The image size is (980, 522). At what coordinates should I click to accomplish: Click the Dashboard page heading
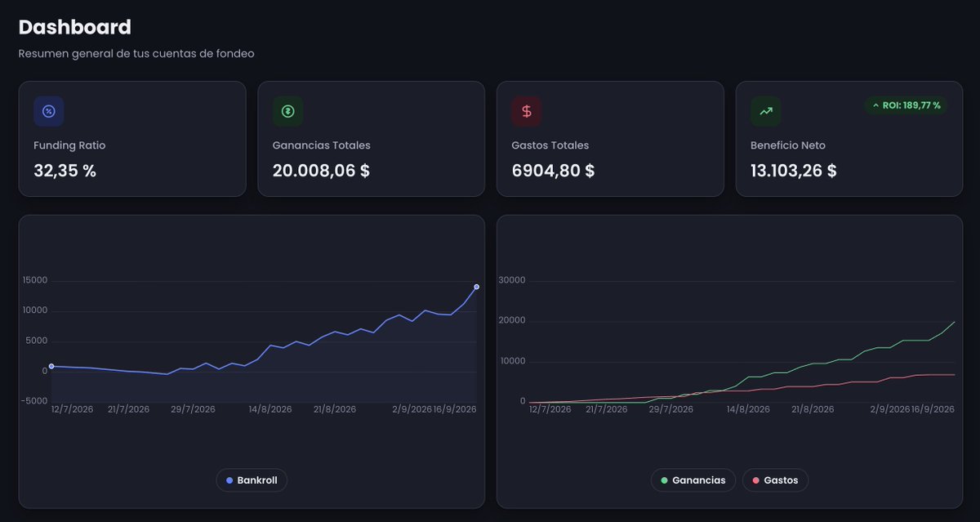tap(75, 27)
